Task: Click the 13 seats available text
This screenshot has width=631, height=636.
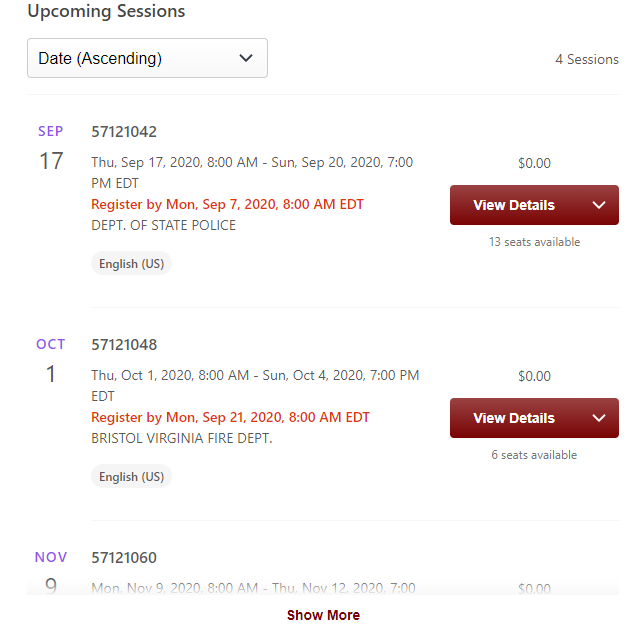Action: click(534, 242)
